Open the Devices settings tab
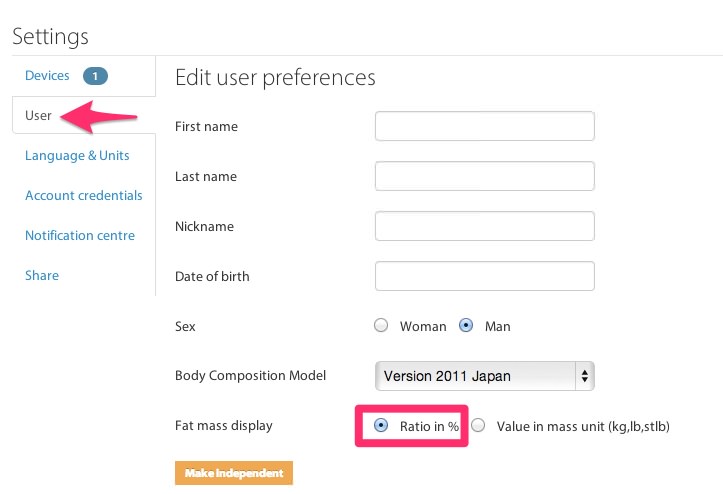The width and height of the screenshot is (723, 494). pos(47,76)
